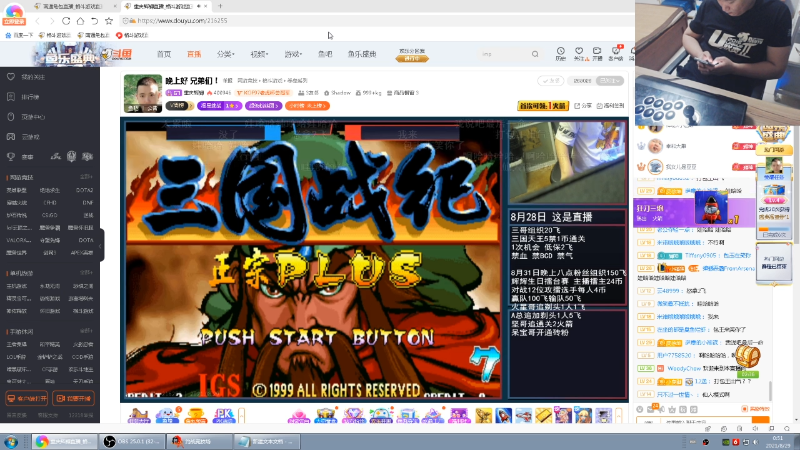This screenshot has height=450, width=800.
Task: Open 我的关注 heart item in sidebar
Action: (x=26, y=77)
